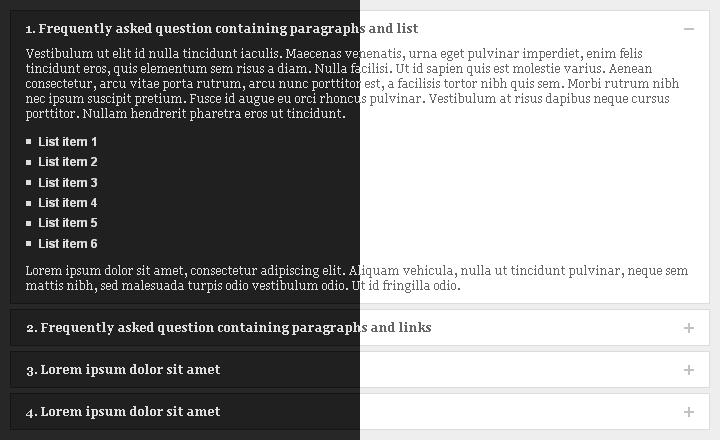Open question 4 via its plus icon
The height and width of the screenshot is (440, 720).
point(688,412)
